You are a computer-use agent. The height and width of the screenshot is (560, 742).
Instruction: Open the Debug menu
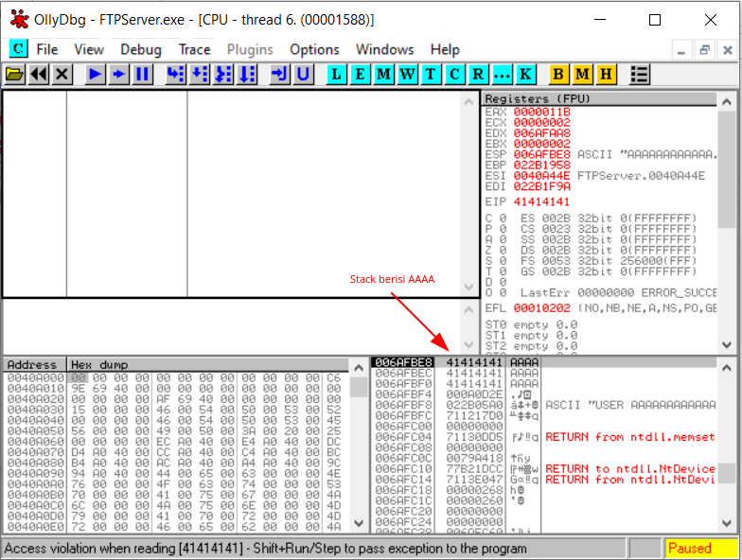(140, 49)
